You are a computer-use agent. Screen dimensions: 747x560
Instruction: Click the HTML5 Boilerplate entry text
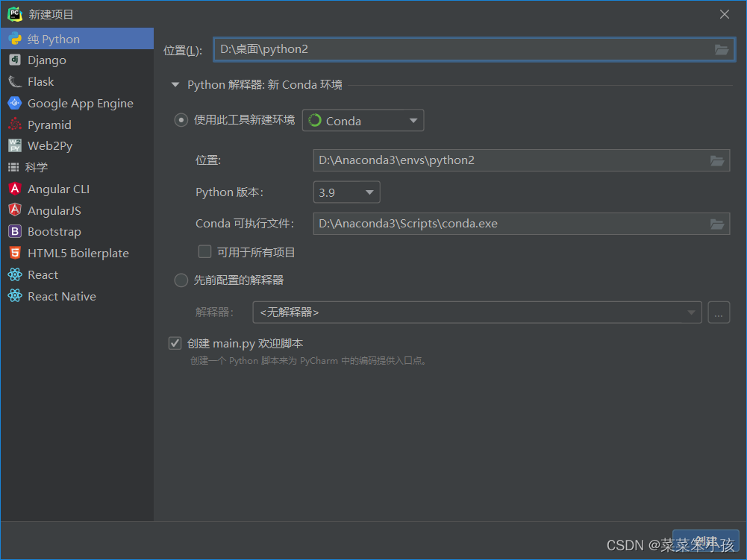click(x=78, y=254)
